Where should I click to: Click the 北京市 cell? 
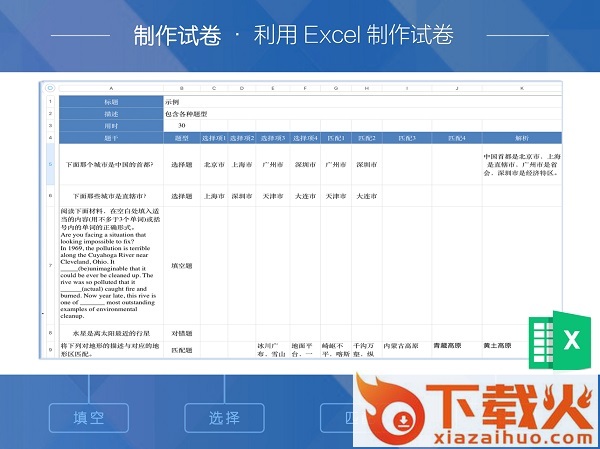(x=214, y=165)
